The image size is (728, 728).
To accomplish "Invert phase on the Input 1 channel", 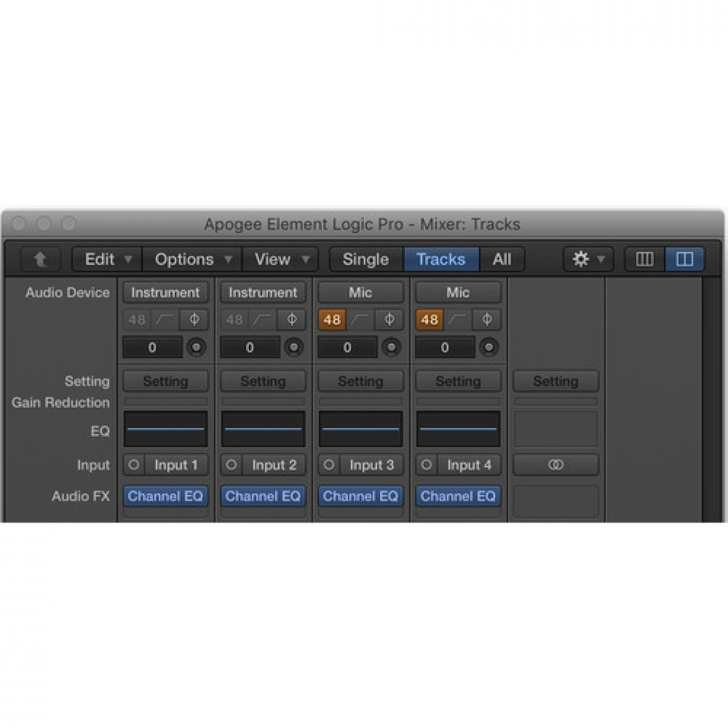I will point(194,320).
